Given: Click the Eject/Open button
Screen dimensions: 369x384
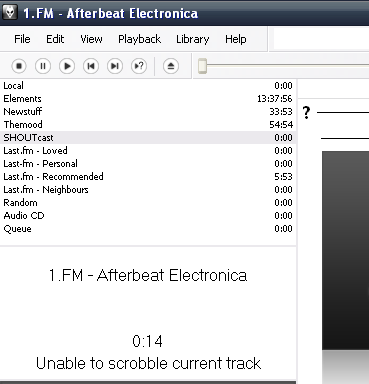Looking at the screenshot, I should click(x=171, y=66).
